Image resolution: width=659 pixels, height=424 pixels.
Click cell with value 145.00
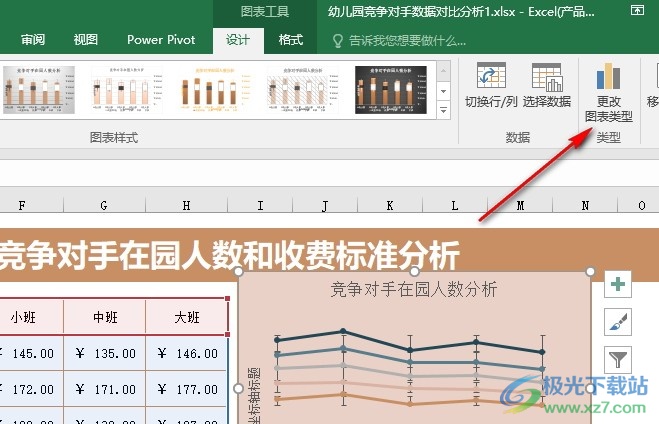pos(32,353)
